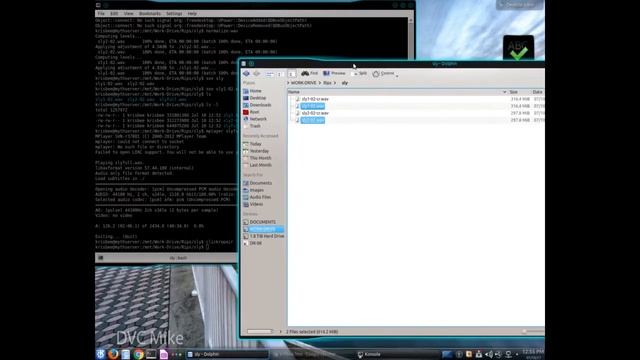This screenshot has width=640, height=360.
Task: Launch terminal icon from the taskbar
Action: pos(151,354)
